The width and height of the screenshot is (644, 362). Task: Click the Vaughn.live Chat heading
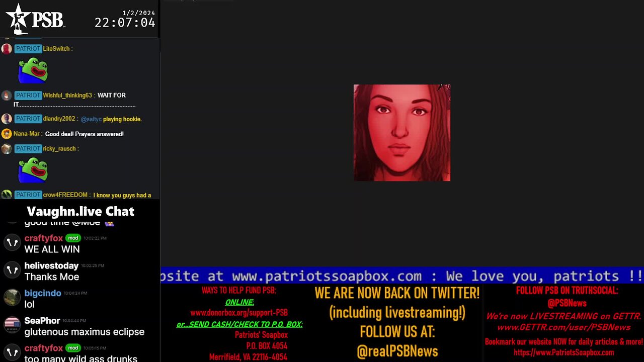pyautogui.click(x=80, y=211)
